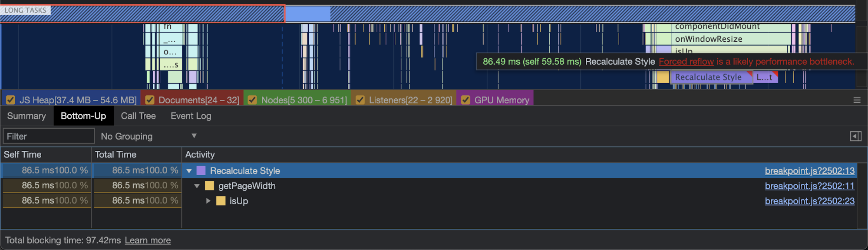Select the Event Log tab
The height and width of the screenshot is (250, 868).
pos(191,116)
